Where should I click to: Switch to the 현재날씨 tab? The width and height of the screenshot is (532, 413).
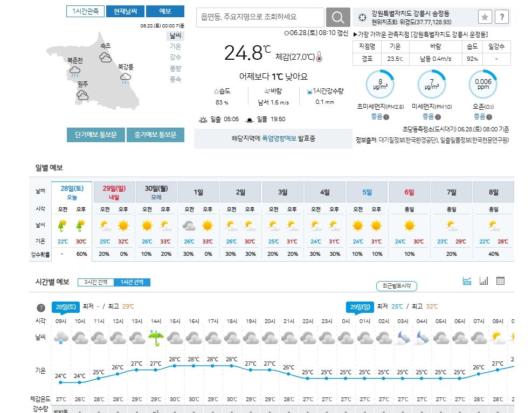pyautogui.click(x=126, y=11)
